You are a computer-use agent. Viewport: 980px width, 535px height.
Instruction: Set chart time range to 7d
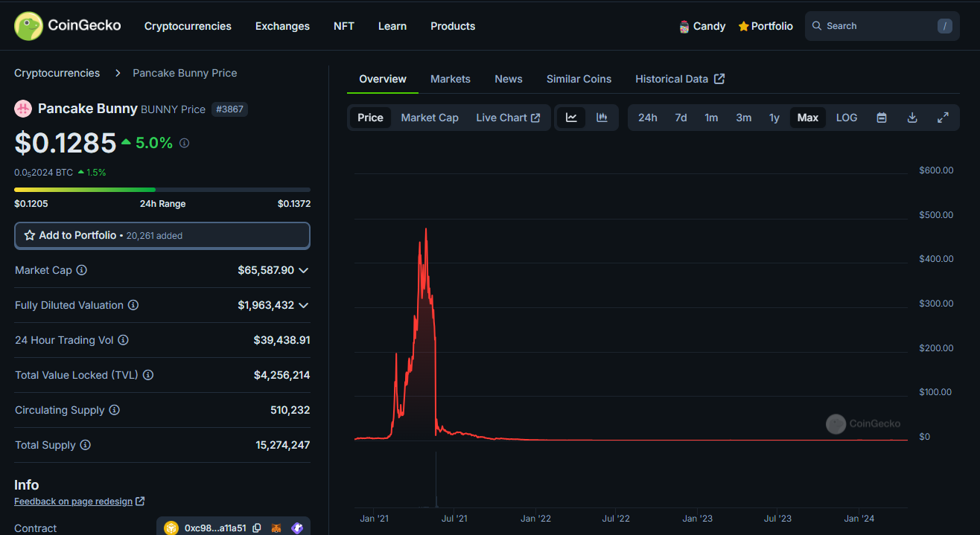681,118
